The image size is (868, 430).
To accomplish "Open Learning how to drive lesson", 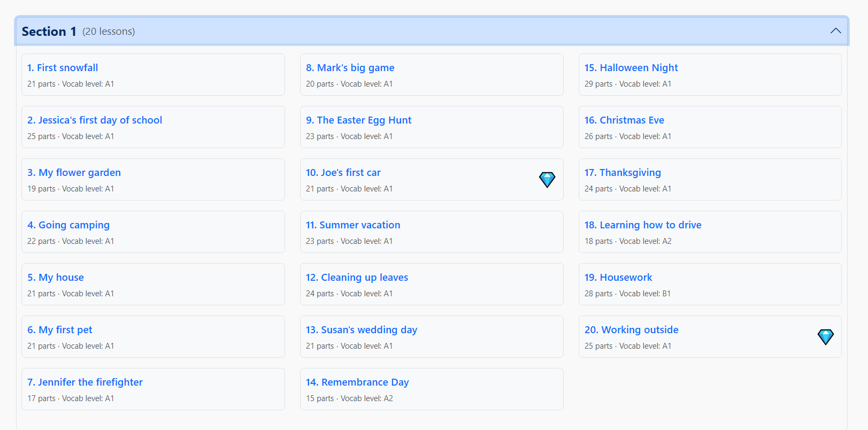I will point(643,225).
